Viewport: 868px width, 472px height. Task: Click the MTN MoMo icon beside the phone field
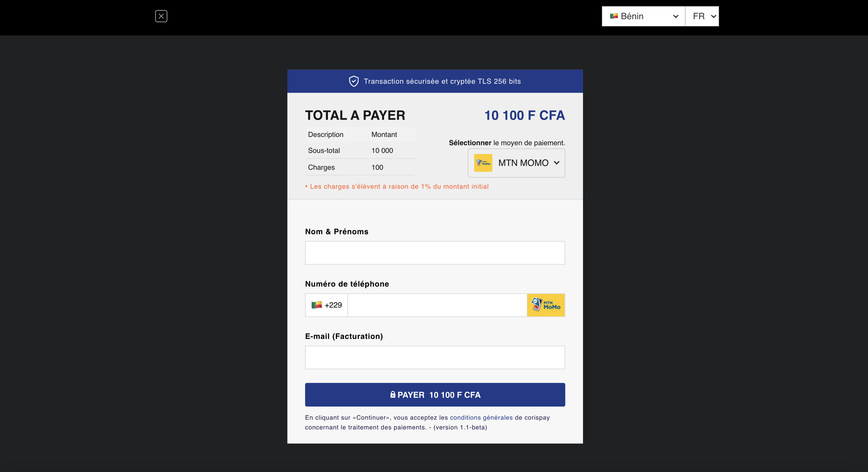click(546, 305)
